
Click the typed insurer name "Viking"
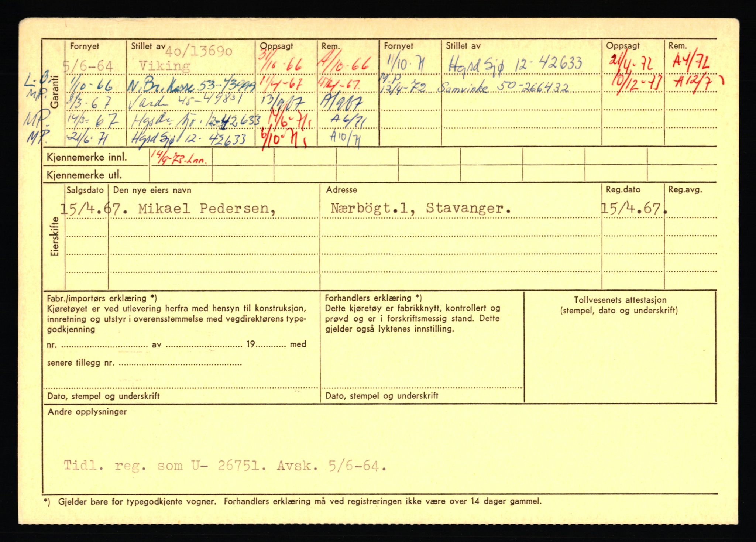click(x=165, y=66)
